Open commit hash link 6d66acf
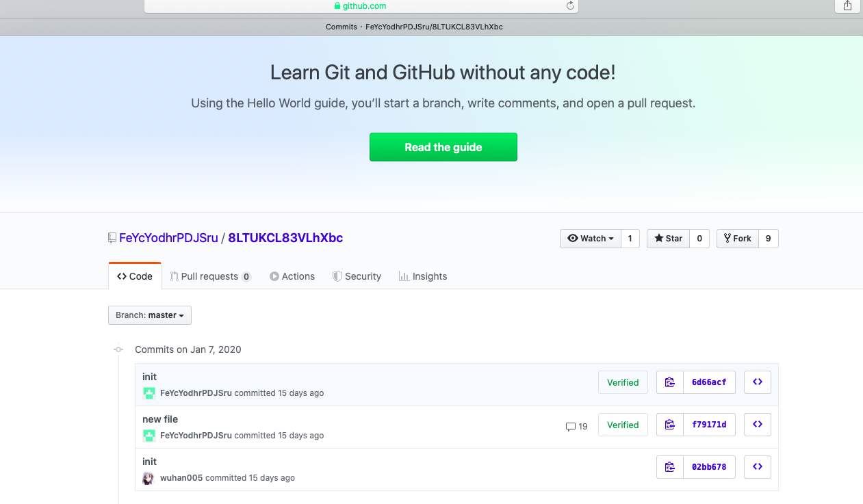863x504 pixels. click(709, 382)
